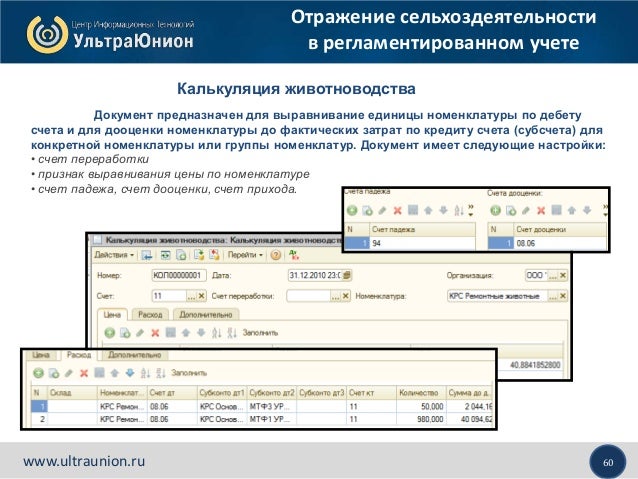
Task: Move row up in Счета дооценки panel
Action: [572, 210]
